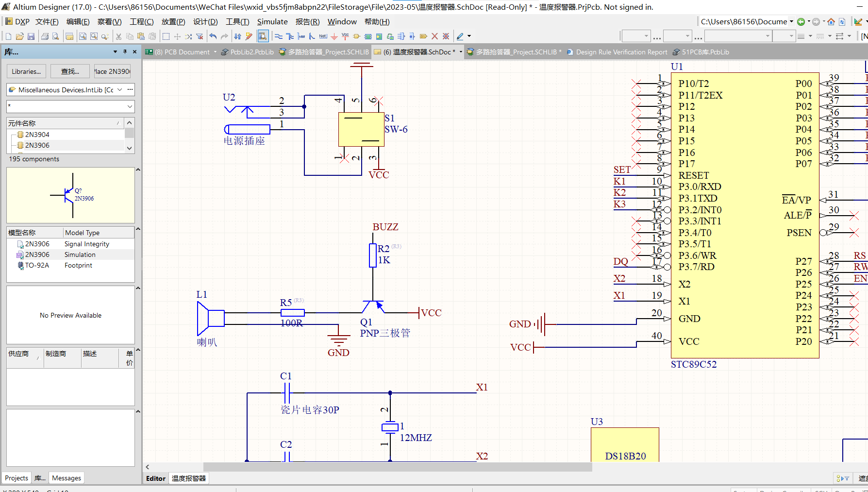Click the 温度报警器 sheet tab at bottom
This screenshot has width=868, height=492.
coord(189,478)
